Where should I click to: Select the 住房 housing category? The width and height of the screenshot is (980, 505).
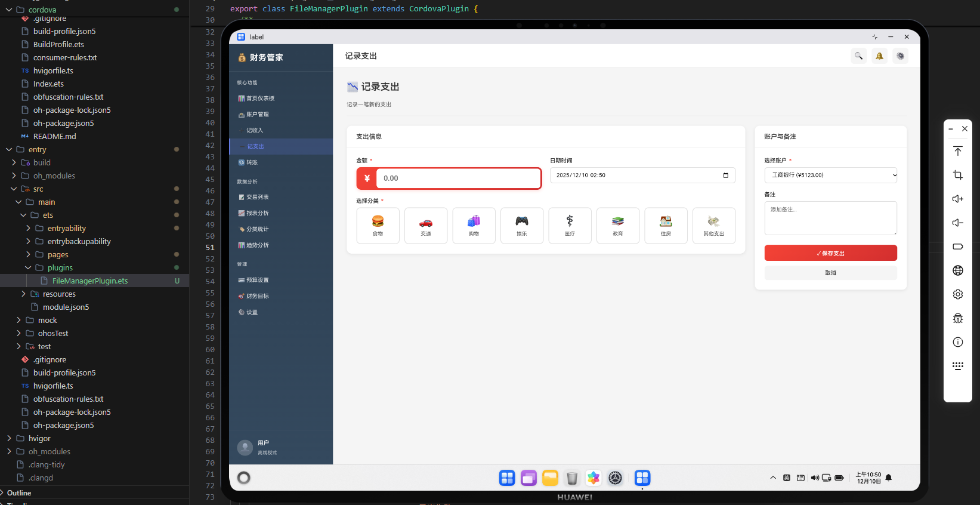click(x=666, y=226)
